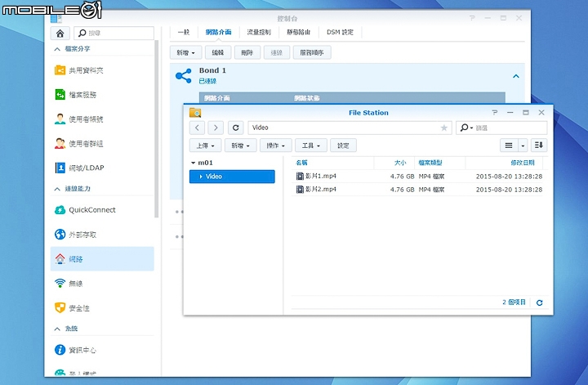The height and width of the screenshot is (385, 588).
Task: Collapse Connectivity (連線能力) section
Action: [x=57, y=189]
